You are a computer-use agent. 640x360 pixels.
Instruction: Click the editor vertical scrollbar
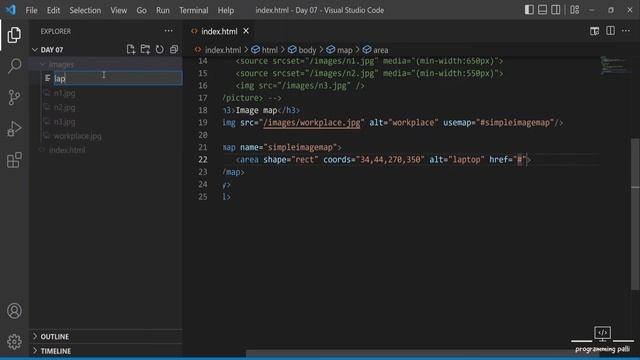click(x=636, y=214)
